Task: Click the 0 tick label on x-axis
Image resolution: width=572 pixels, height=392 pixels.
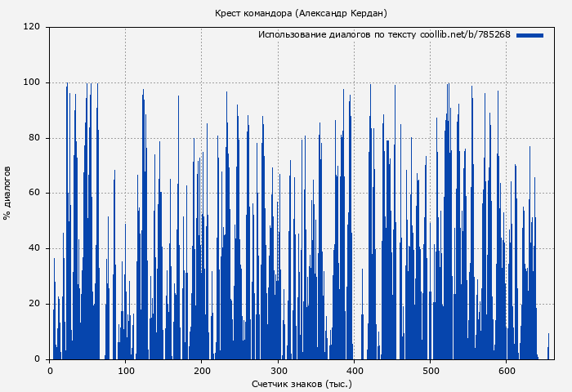Action: coord(50,370)
